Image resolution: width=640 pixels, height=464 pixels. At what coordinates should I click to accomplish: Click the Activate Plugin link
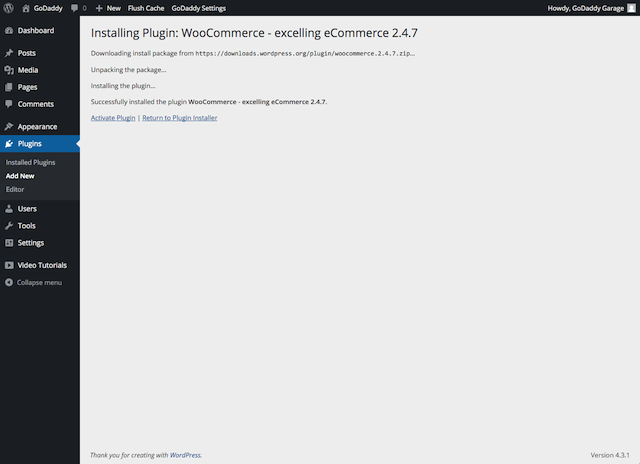pos(113,118)
